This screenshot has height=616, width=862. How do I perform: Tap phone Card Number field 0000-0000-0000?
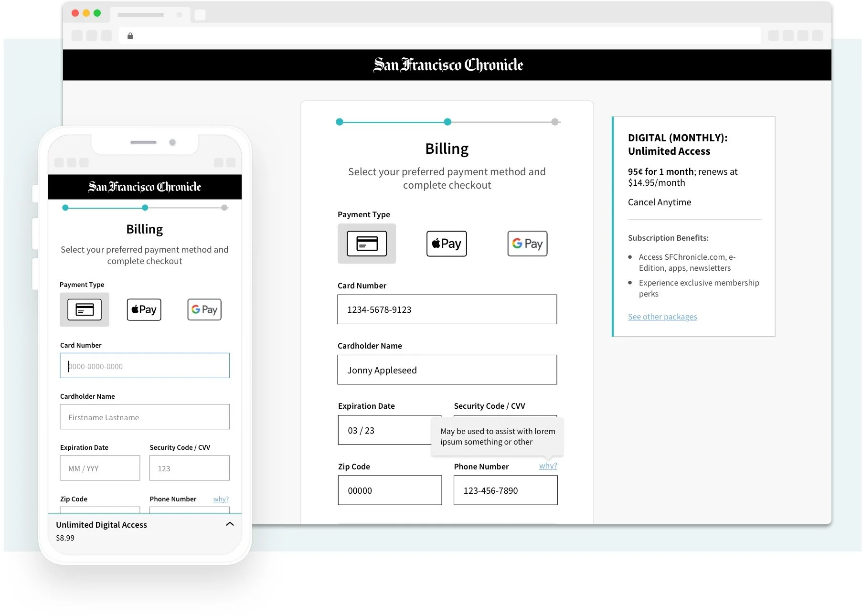click(x=145, y=365)
